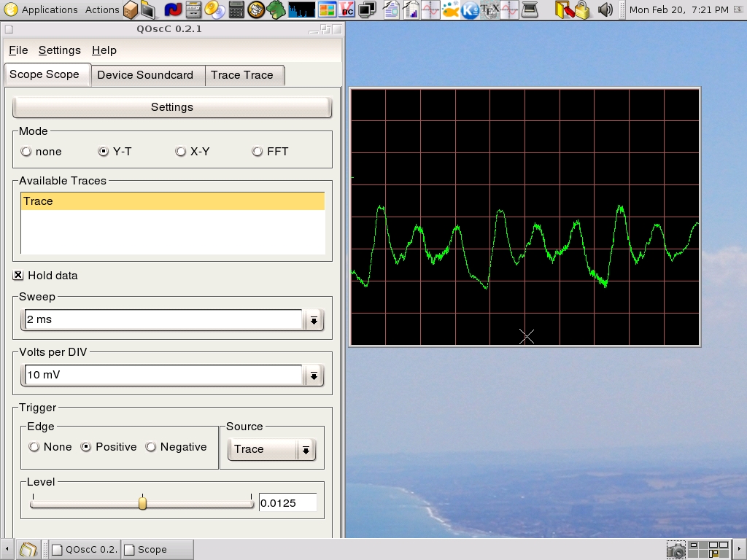Screen dimensions: 747x560
Task: Select the Y-T mode radio button
Action: click(x=103, y=152)
